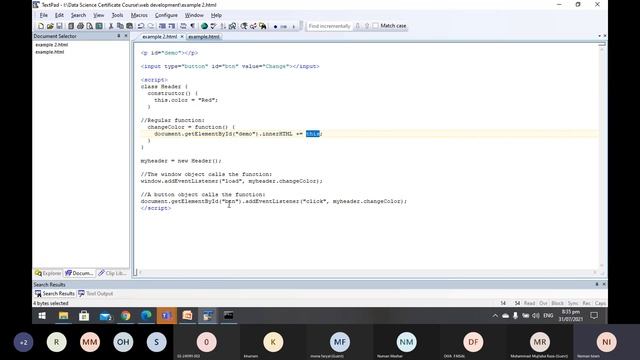640x360 pixels.
Task: Close the example 2.html tab
Action: tap(182, 37)
